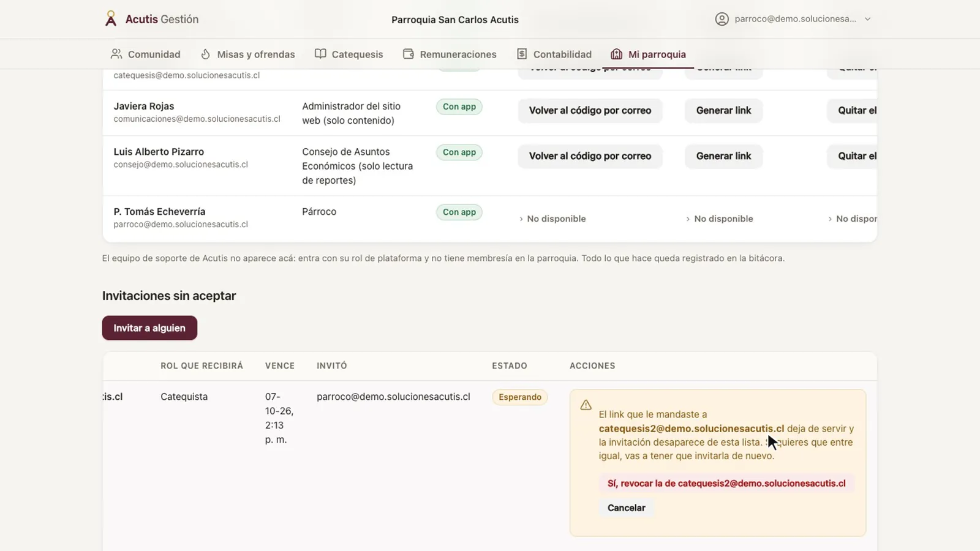
Task: Open the Comunidad tab
Action: coord(146,54)
